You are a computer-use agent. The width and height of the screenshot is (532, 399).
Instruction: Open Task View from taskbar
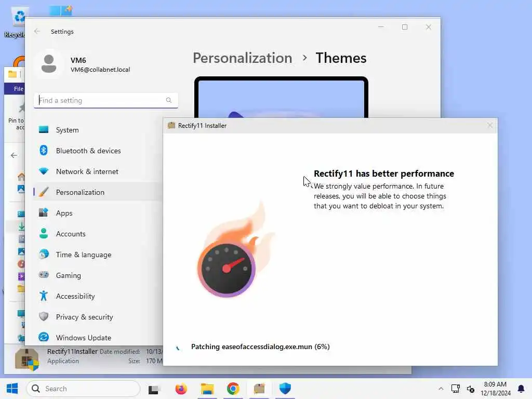(x=153, y=389)
